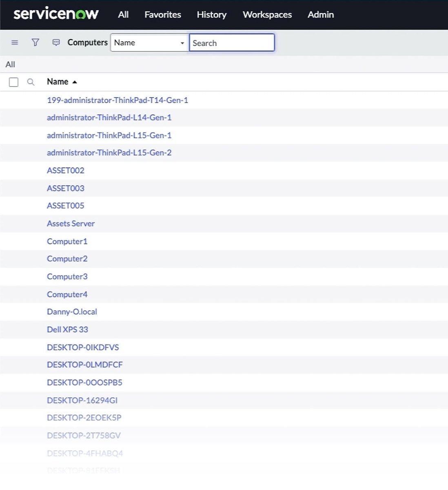The height and width of the screenshot is (490, 448).
Task: Open the administrator-ThinkPad-L14-Gen-1 record
Action: (x=109, y=117)
